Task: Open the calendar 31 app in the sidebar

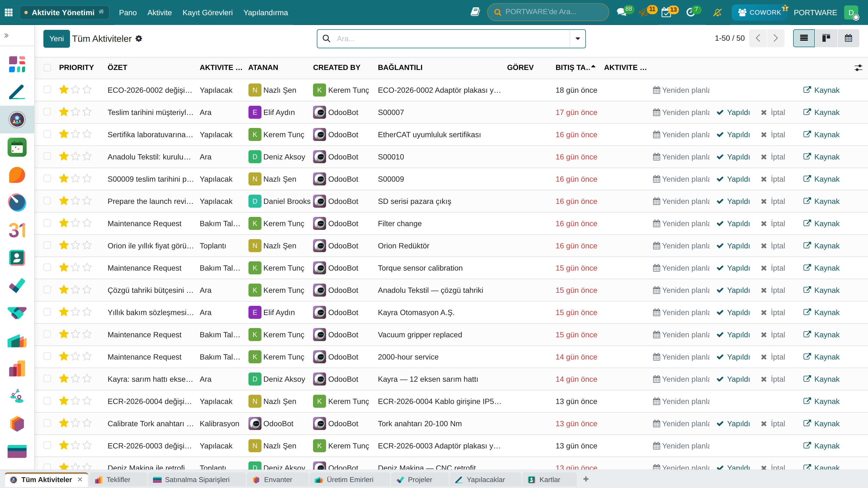Action: [17, 230]
